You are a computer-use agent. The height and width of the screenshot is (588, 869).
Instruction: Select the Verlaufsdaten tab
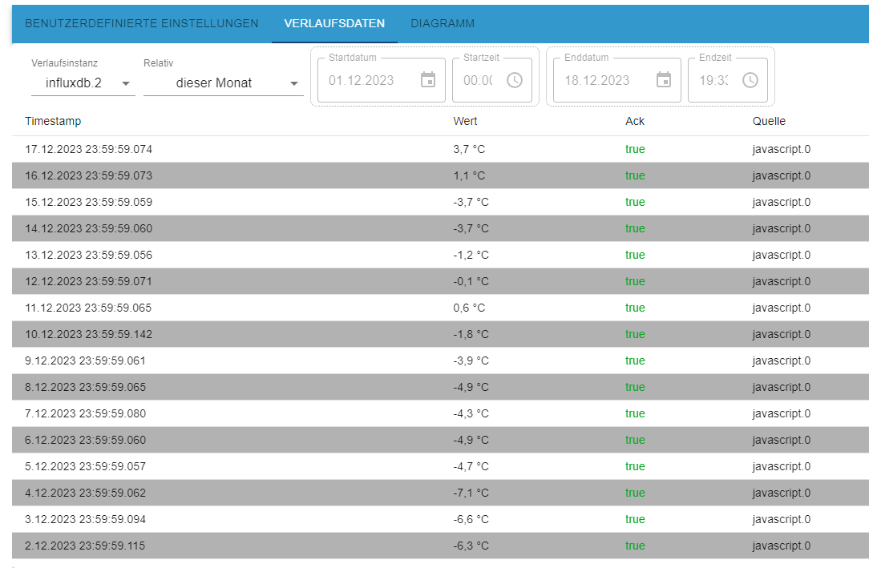(x=334, y=23)
